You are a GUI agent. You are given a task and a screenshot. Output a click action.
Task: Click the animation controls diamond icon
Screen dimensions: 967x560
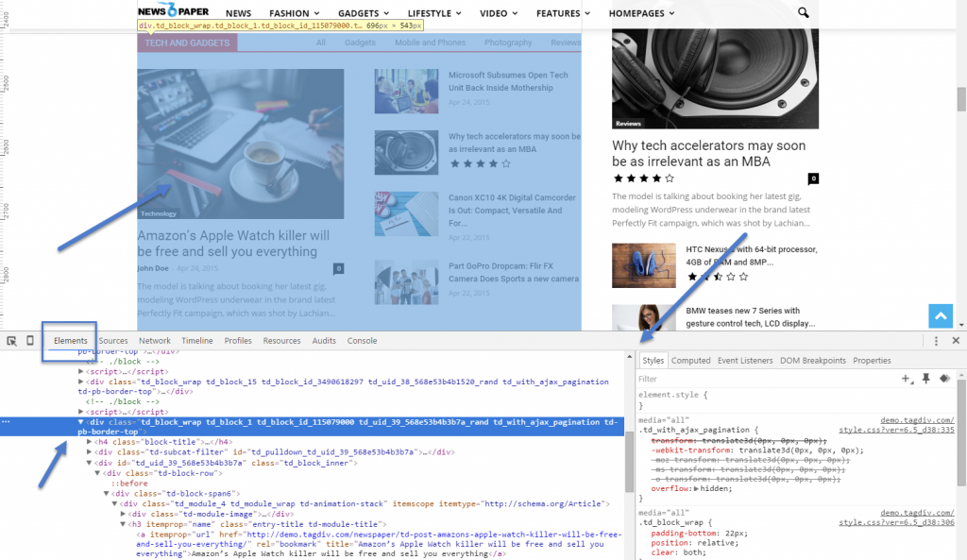click(944, 379)
